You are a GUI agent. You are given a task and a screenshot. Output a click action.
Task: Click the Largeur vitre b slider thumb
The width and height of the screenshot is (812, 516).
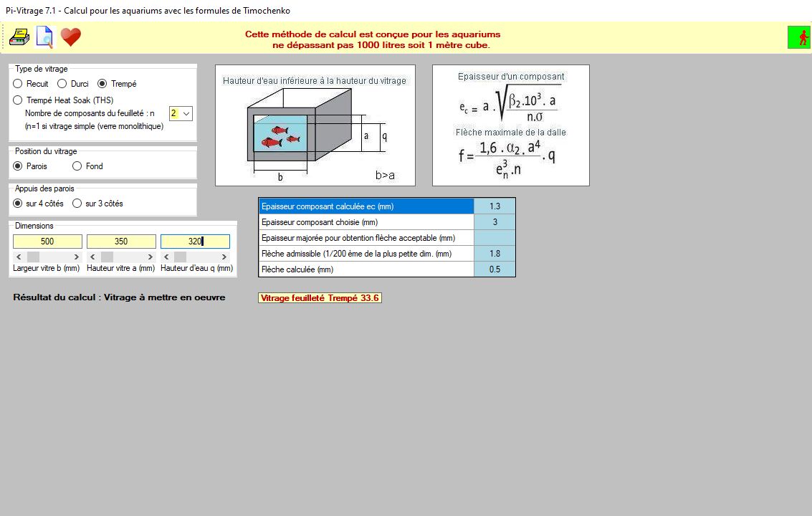click(x=33, y=257)
